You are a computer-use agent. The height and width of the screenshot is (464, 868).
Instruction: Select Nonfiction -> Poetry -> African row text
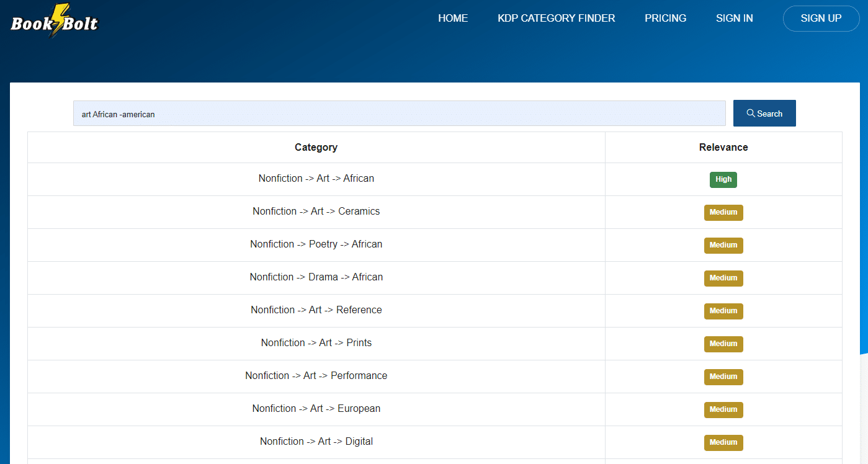[x=316, y=244]
